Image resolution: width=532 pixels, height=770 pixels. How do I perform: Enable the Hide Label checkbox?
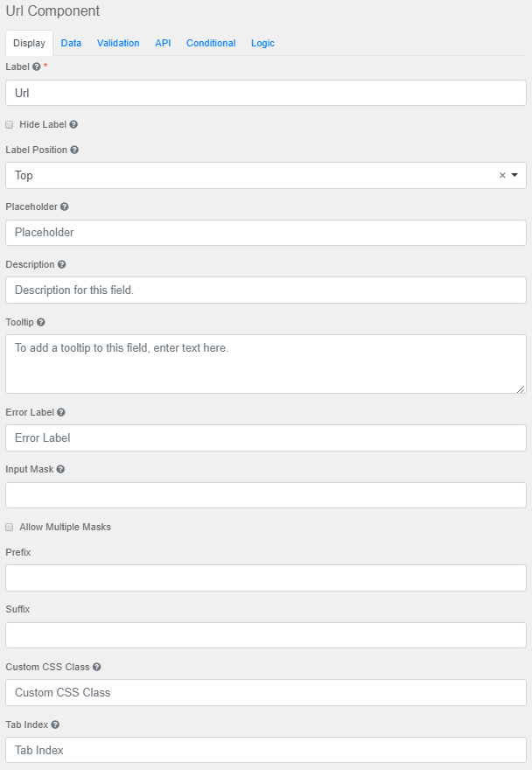(9, 124)
